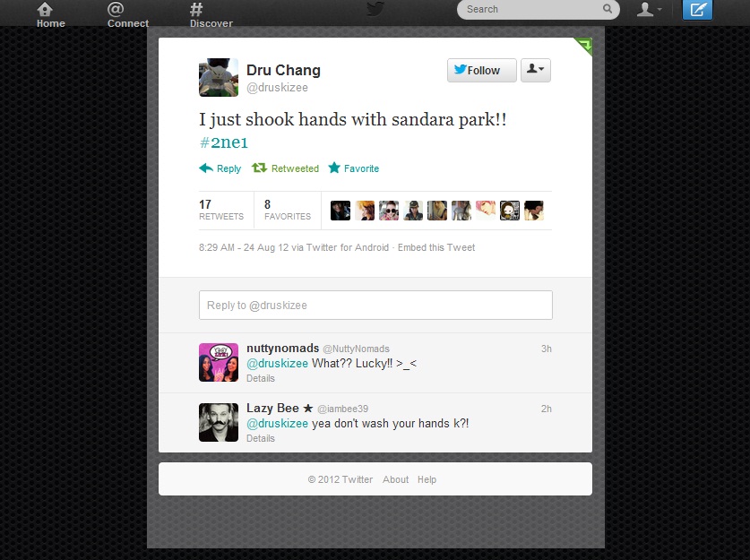
Task: Toggle Favorite star on the tweet
Action: pyautogui.click(x=354, y=168)
